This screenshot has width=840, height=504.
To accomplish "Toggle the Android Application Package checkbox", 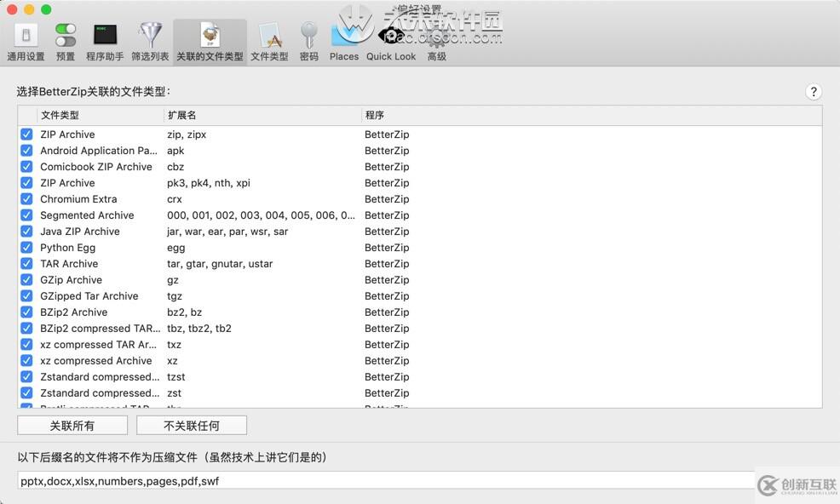I will coord(26,151).
